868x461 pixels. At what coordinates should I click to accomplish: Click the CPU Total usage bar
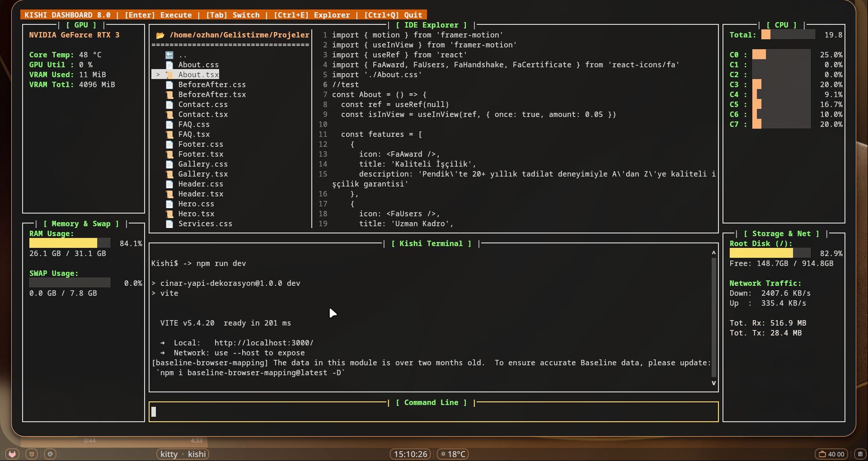(x=788, y=35)
